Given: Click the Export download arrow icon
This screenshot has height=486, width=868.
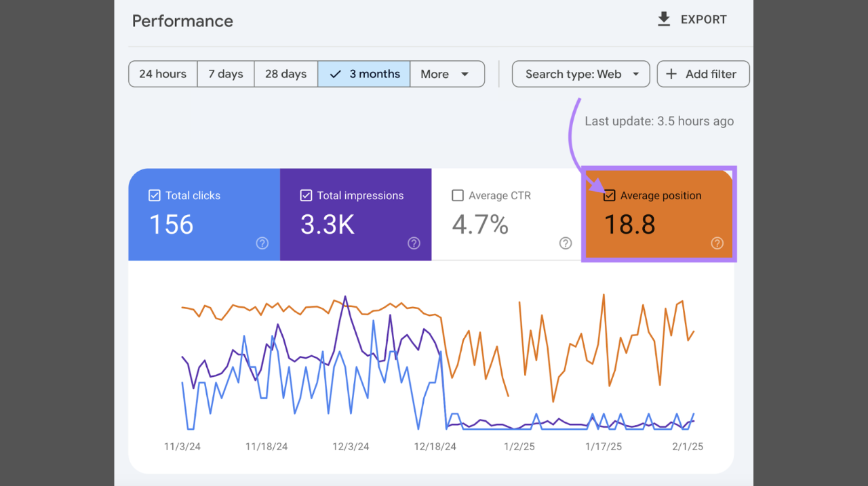Looking at the screenshot, I should point(663,19).
